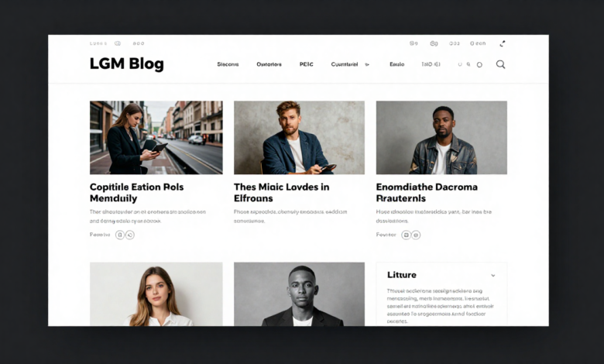Open Thes Miaic Lovdes in Elfroans article
Viewport: 604px width, 364px height.
pos(282,193)
